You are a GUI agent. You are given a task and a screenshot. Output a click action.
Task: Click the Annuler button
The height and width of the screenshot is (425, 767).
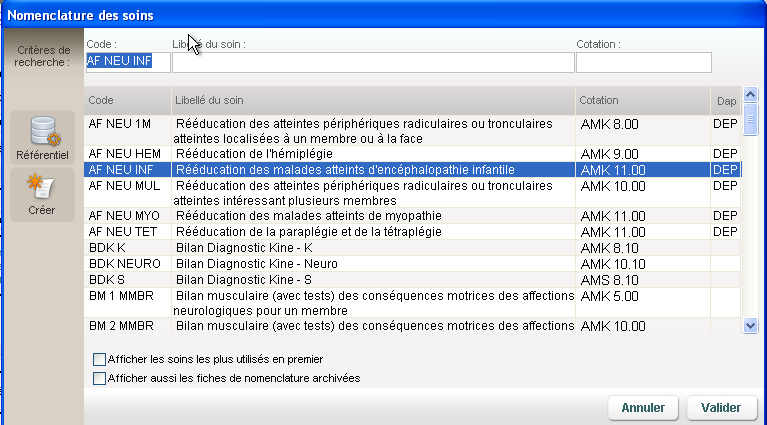point(643,407)
